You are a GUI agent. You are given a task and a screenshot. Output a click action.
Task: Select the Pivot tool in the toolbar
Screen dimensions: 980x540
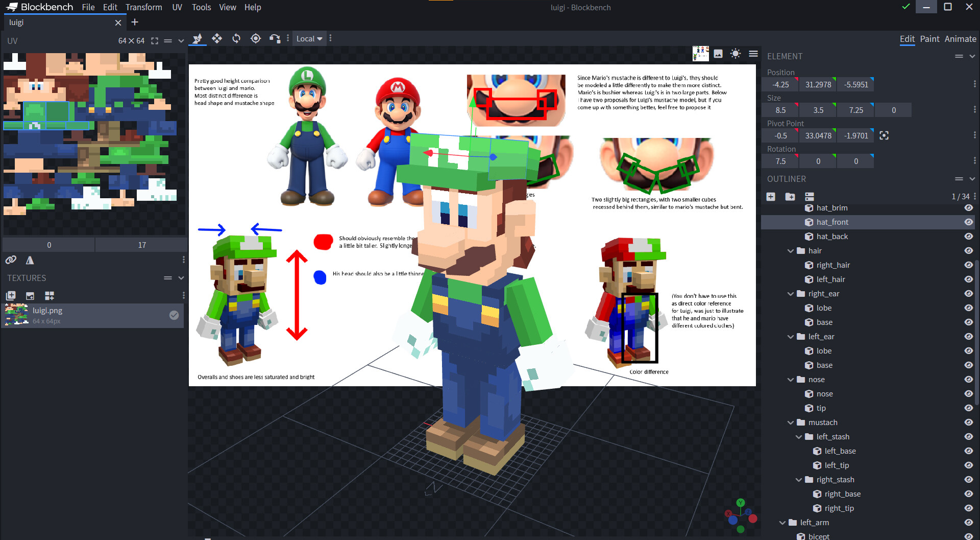(x=256, y=38)
